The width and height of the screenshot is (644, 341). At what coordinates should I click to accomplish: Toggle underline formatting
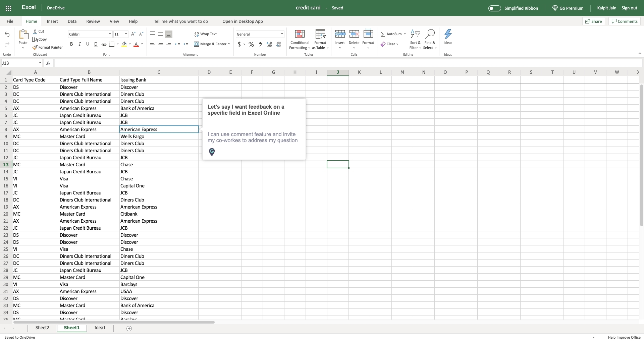pos(88,44)
